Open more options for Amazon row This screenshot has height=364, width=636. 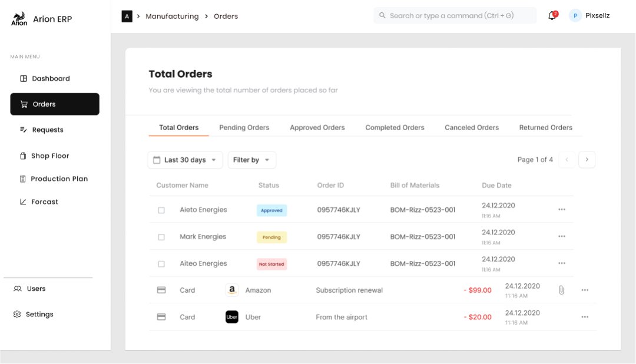pos(585,290)
